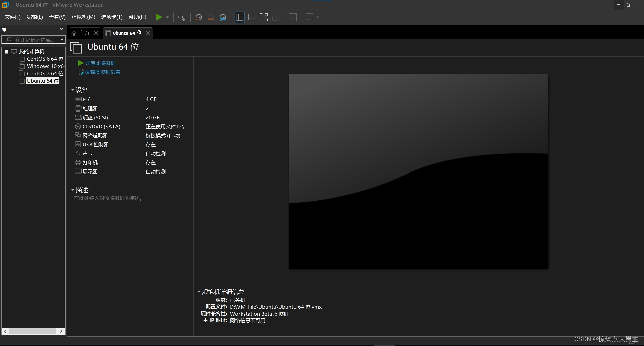Click the stretch guest display icon

[309, 17]
